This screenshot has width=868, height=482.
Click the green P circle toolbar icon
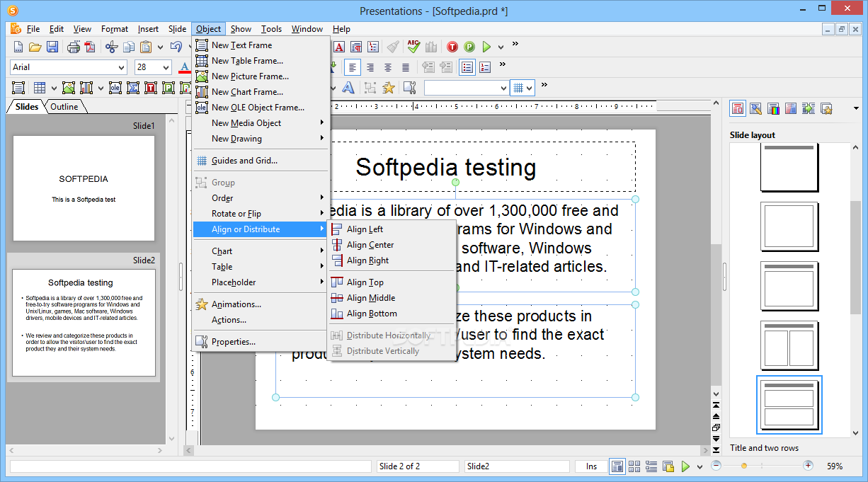[469, 47]
